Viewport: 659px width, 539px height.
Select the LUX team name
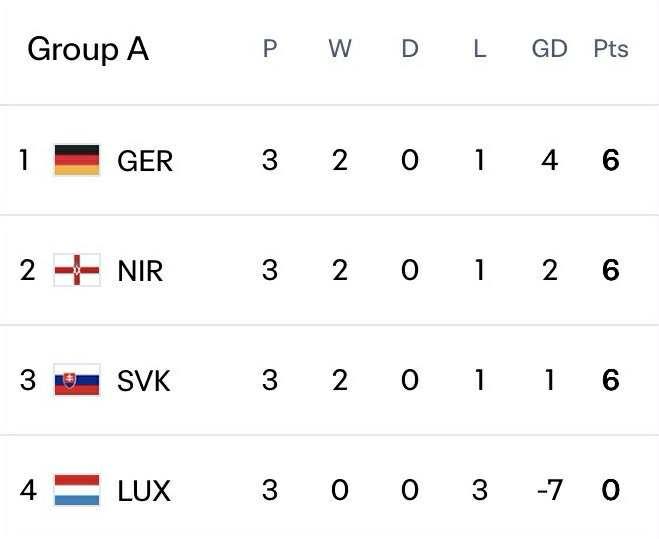tap(144, 490)
